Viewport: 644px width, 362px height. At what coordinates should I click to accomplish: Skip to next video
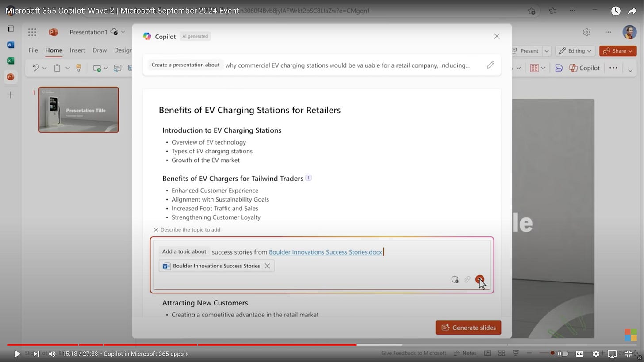tap(36, 354)
